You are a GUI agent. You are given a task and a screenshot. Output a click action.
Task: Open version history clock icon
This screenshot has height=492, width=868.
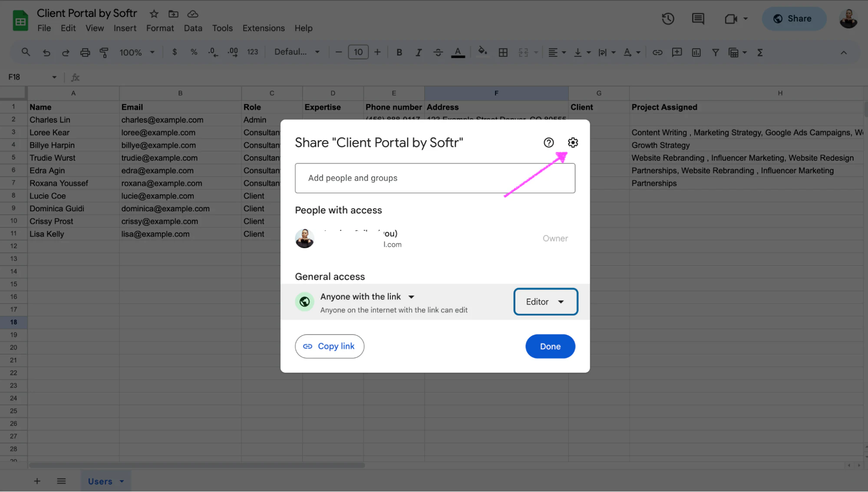667,19
